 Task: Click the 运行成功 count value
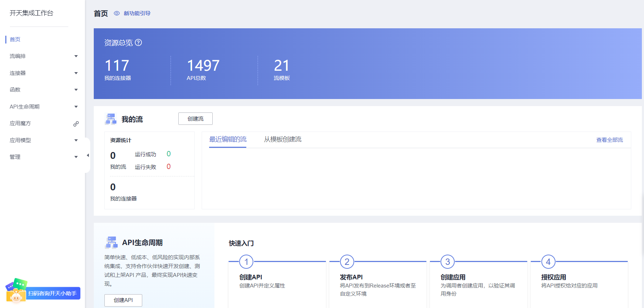[169, 154]
